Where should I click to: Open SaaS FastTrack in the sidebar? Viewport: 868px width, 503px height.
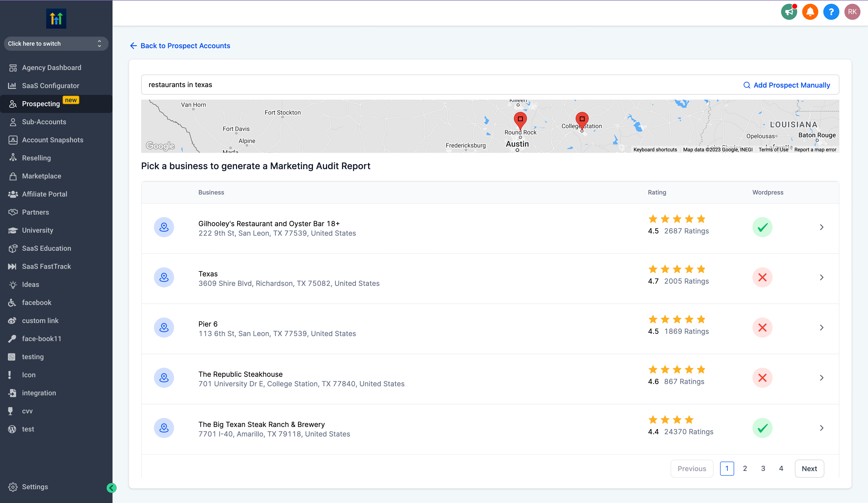point(56,267)
